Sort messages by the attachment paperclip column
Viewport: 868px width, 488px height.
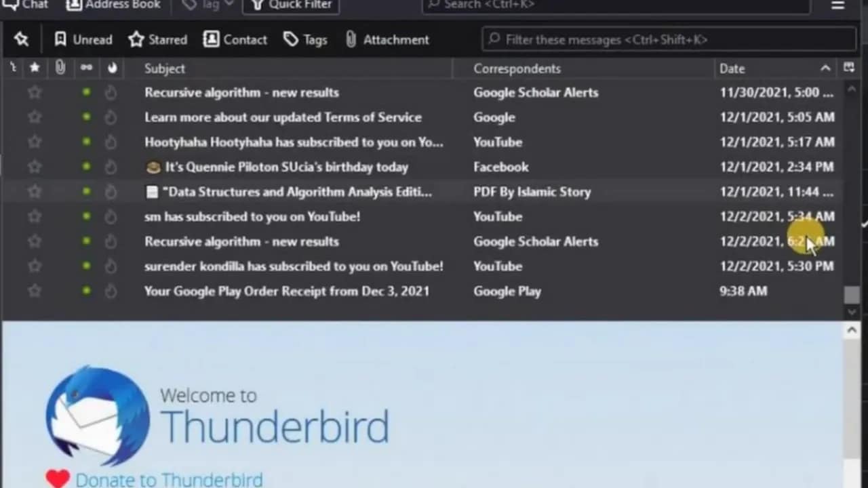coord(60,68)
